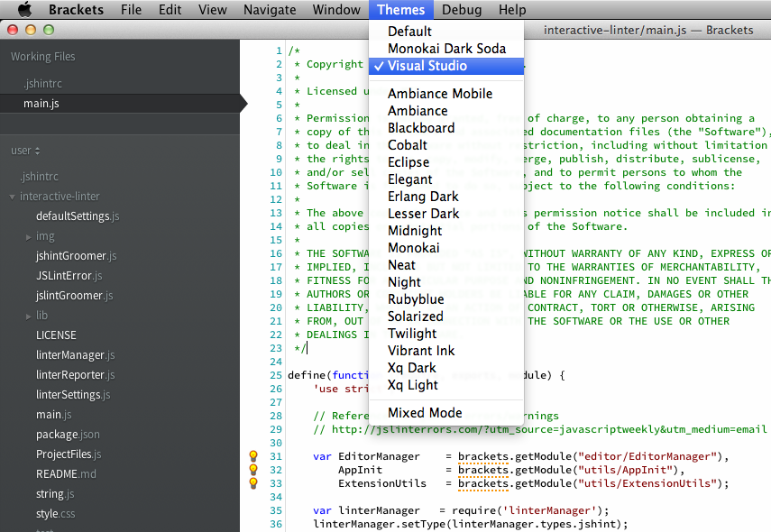This screenshot has width=771, height=532.
Task: Select the Xq Light theme
Action: click(x=446, y=385)
